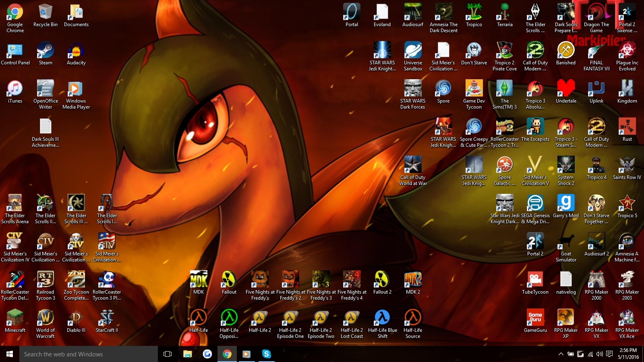Image resolution: width=644 pixels, height=362 pixels.
Task: Open the Documents folder shortcut on desktop
Action: [76, 16]
